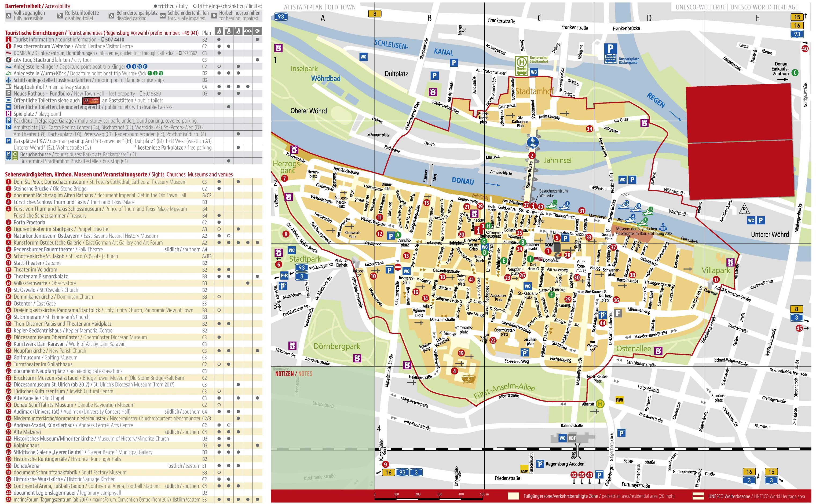Toggle the fully-accessible dot for Tourist Information row
Screen dimensions: 816x504
click(x=219, y=39)
